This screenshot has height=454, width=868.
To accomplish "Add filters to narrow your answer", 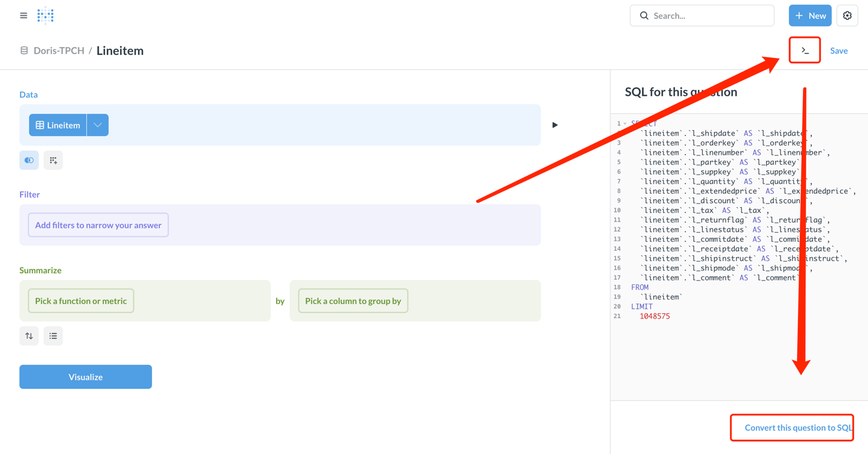I will coord(98,225).
